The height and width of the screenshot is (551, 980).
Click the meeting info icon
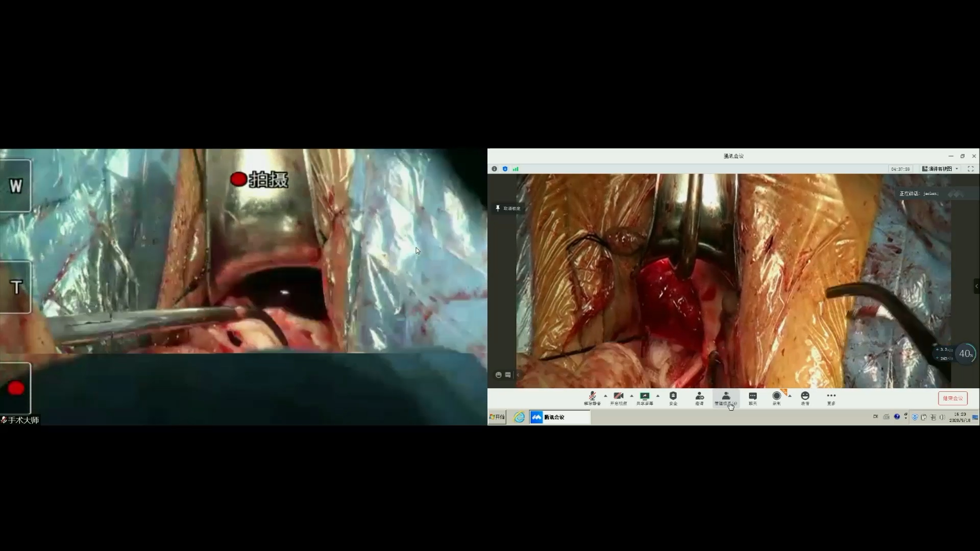coord(494,169)
